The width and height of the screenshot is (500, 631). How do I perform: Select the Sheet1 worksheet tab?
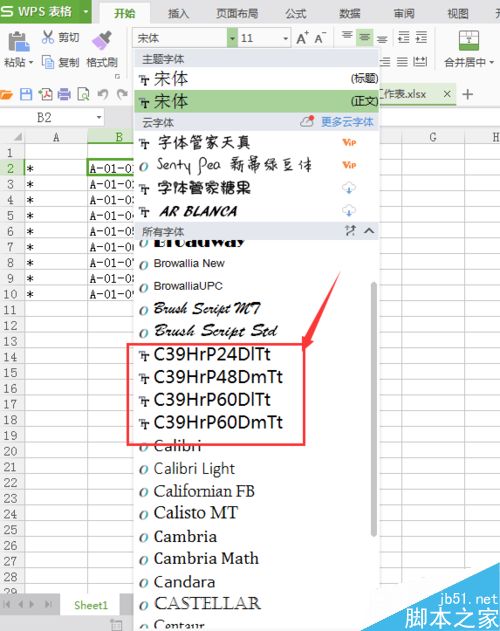click(x=91, y=605)
